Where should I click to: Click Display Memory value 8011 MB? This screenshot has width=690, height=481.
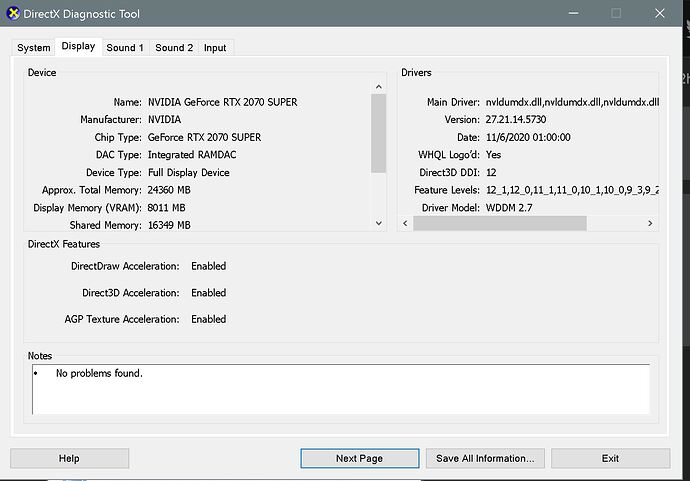(166, 208)
